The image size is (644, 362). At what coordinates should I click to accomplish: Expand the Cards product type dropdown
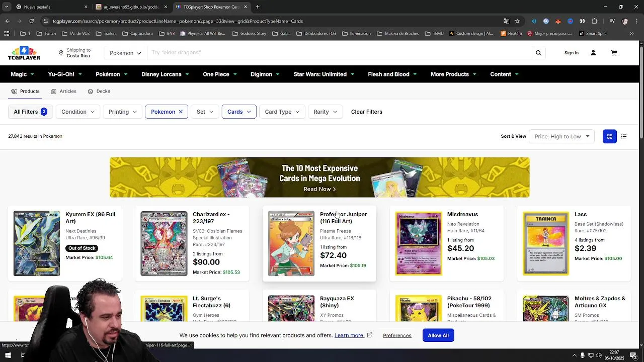[239, 112]
